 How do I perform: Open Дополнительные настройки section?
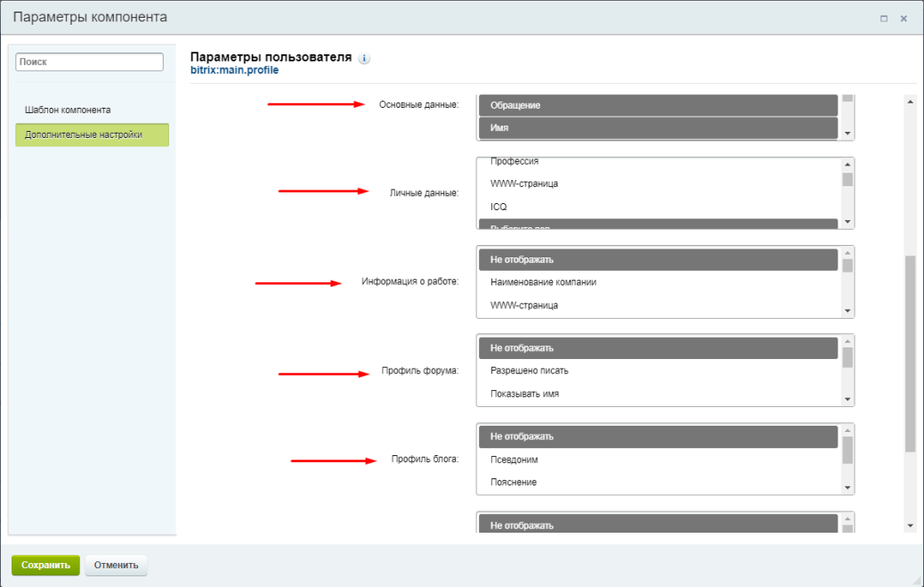pyautogui.click(x=92, y=135)
